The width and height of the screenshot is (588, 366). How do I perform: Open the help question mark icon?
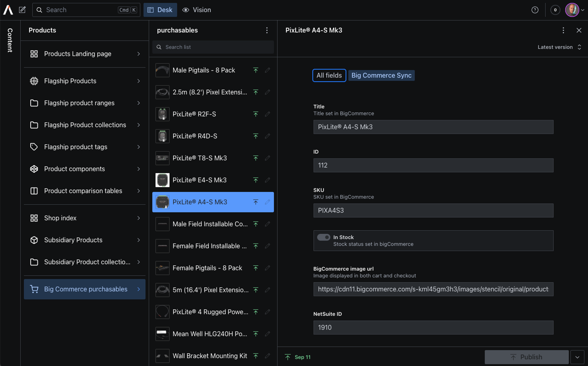(x=535, y=10)
